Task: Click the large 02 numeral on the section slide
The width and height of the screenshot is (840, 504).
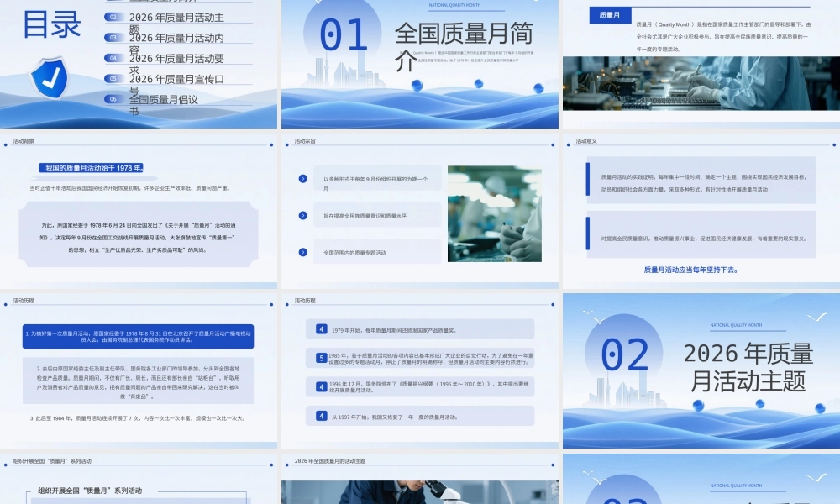Action: pos(625,354)
